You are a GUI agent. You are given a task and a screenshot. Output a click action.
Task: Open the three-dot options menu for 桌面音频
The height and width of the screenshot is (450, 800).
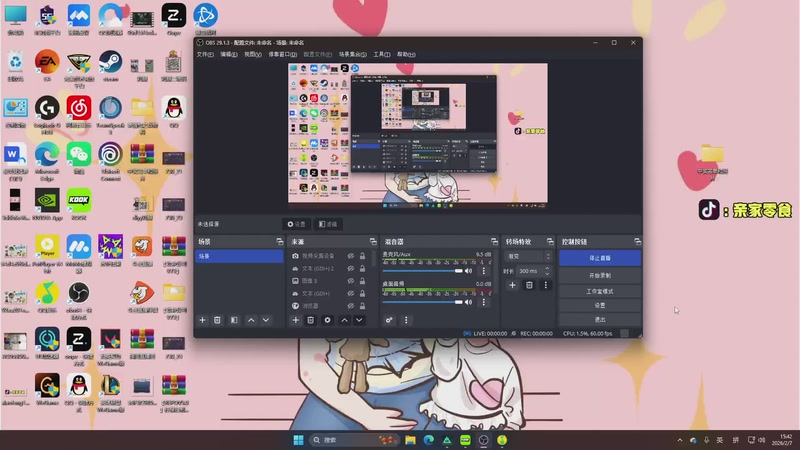pyautogui.click(x=484, y=302)
